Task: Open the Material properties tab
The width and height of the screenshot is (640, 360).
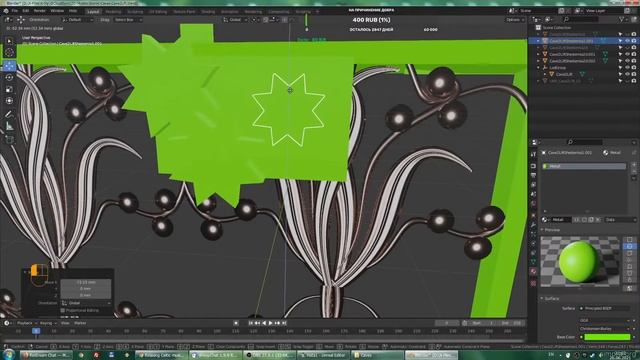Action: 533,271
